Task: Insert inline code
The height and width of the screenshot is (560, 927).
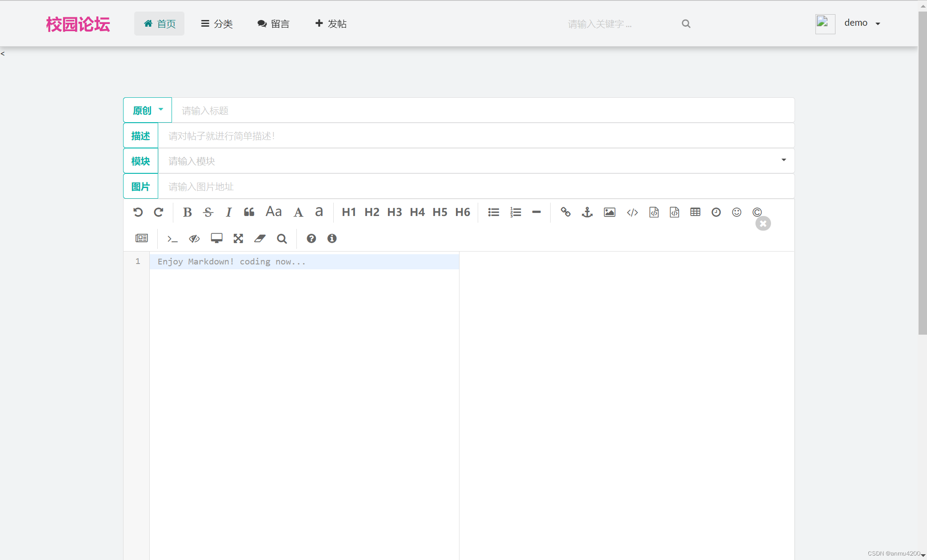Action: click(632, 212)
